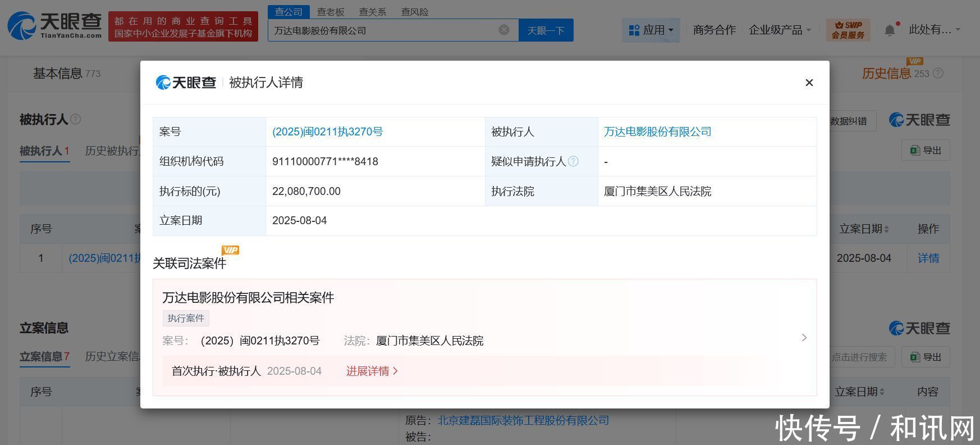Expand 企业级产品 dropdown

click(780, 30)
